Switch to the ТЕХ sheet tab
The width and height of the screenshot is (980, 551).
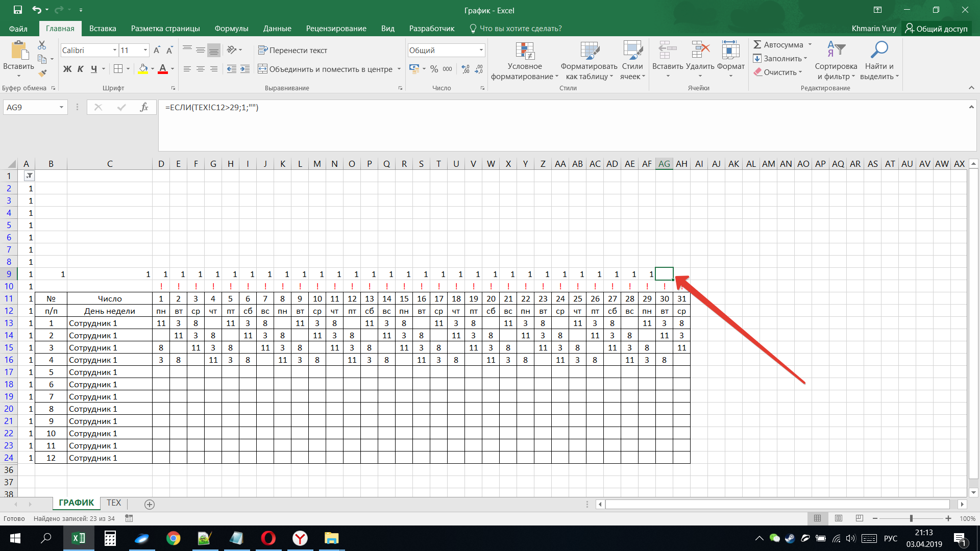pyautogui.click(x=114, y=503)
